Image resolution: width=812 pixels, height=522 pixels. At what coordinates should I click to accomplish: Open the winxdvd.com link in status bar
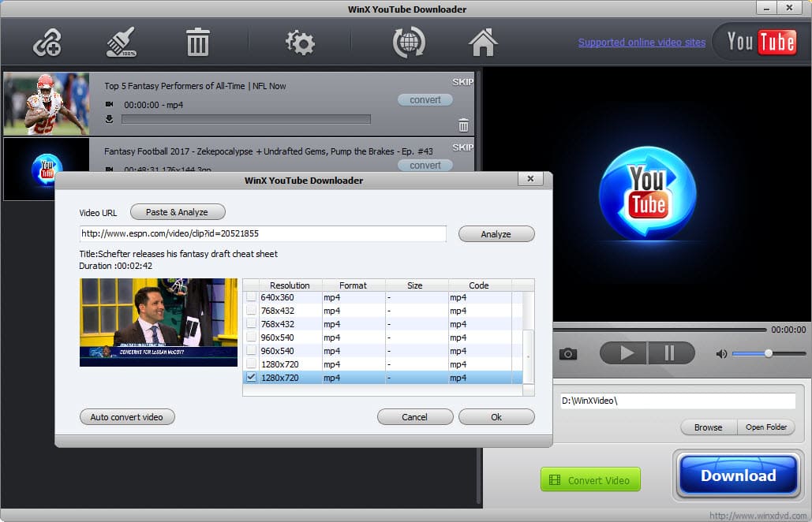(x=758, y=516)
